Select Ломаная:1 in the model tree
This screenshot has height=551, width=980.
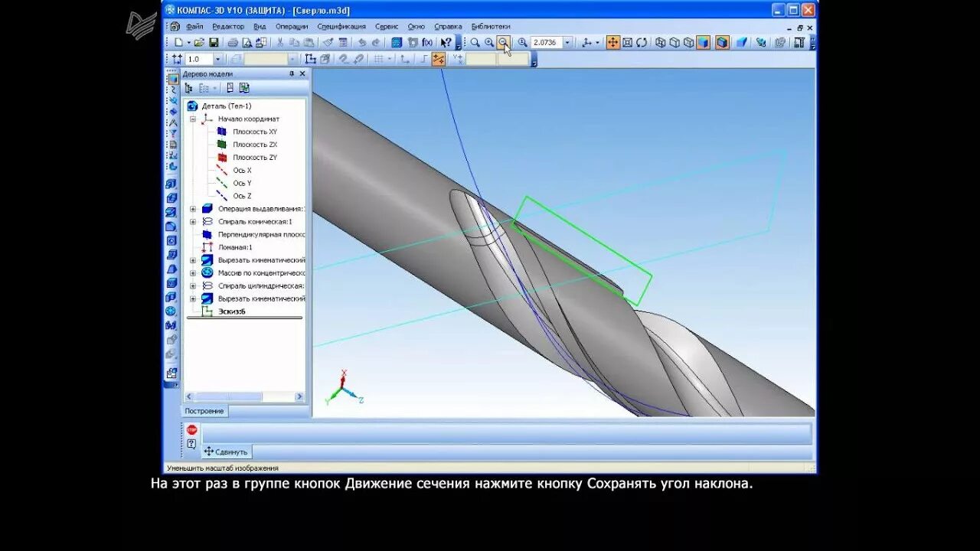pyautogui.click(x=235, y=248)
